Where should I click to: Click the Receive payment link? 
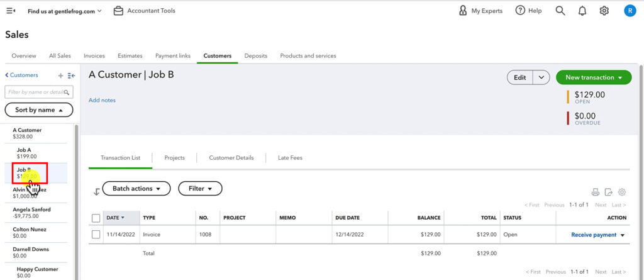[x=593, y=235]
